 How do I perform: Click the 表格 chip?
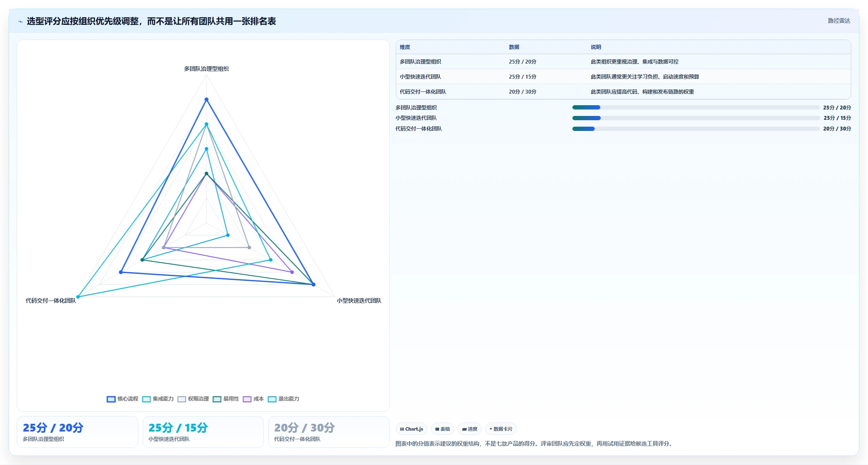click(x=442, y=429)
